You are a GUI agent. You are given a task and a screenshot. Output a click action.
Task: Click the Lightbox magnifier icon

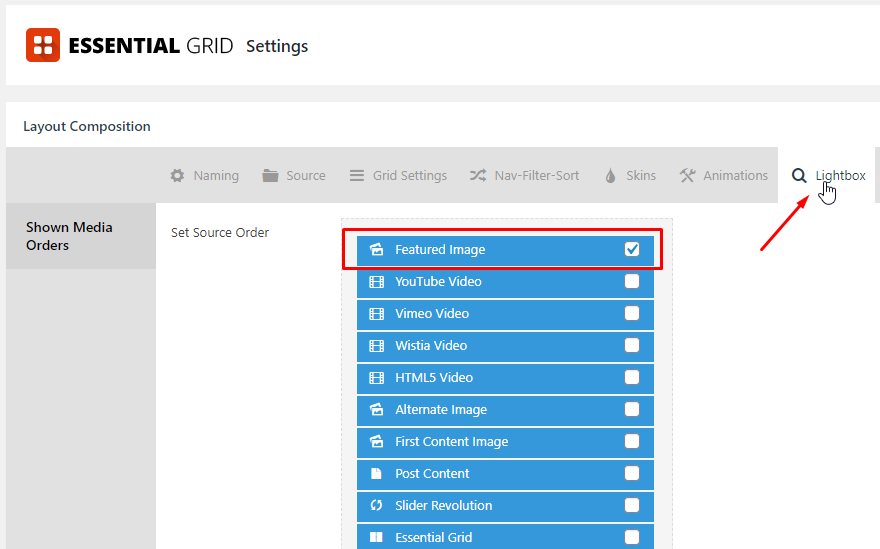(799, 176)
